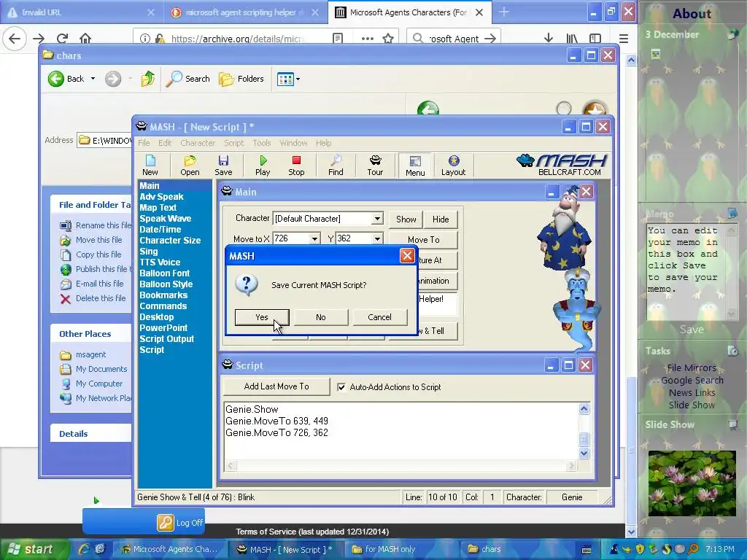747x560 pixels.
Task: Click the Move To button
Action: [424, 240]
